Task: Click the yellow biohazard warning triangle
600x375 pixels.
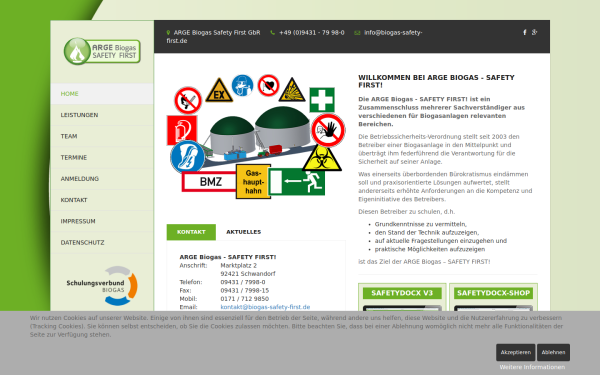Action: tap(322, 158)
